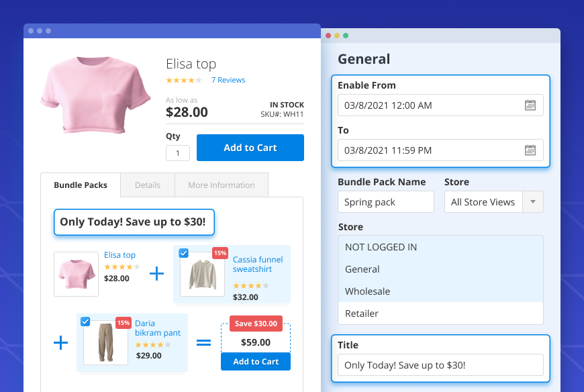Click the 15% badge on Daria pant
Screen dimensions: 584x392
coord(123,323)
